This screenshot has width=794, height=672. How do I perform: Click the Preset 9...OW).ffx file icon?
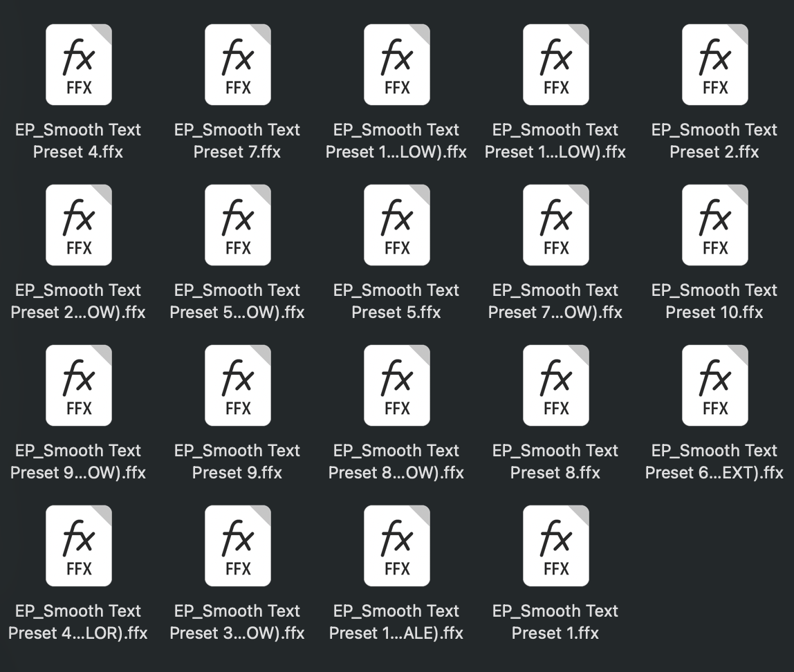tap(79, 386)
